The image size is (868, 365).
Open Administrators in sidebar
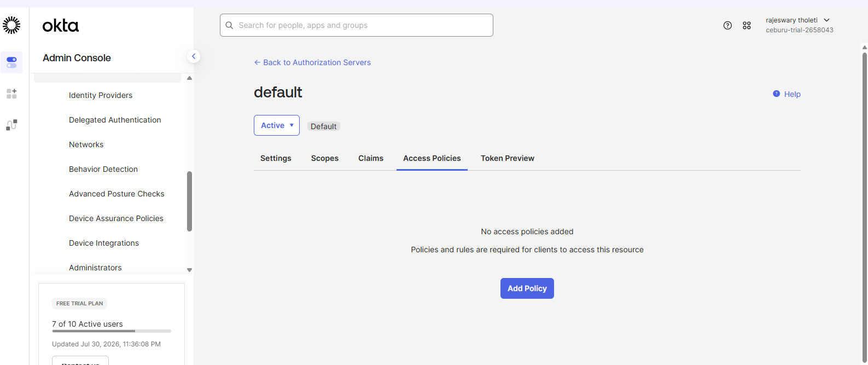pyautogui.click(x=95, y=268)
